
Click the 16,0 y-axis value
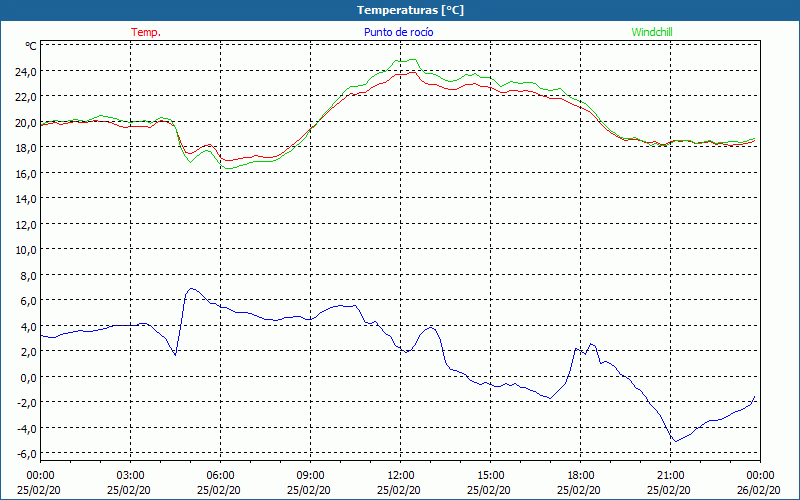26,173
